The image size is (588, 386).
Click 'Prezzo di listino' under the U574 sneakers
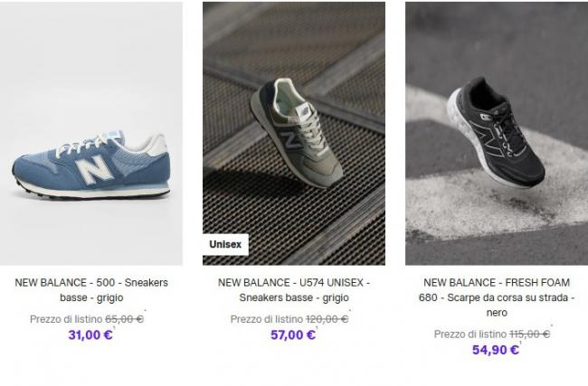tap(267, 319)
